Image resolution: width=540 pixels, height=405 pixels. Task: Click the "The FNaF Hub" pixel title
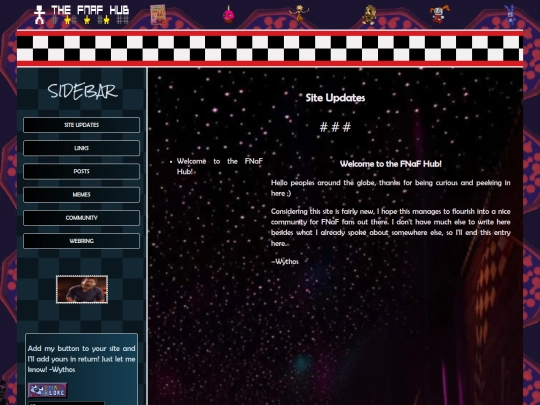coord(91,10)
